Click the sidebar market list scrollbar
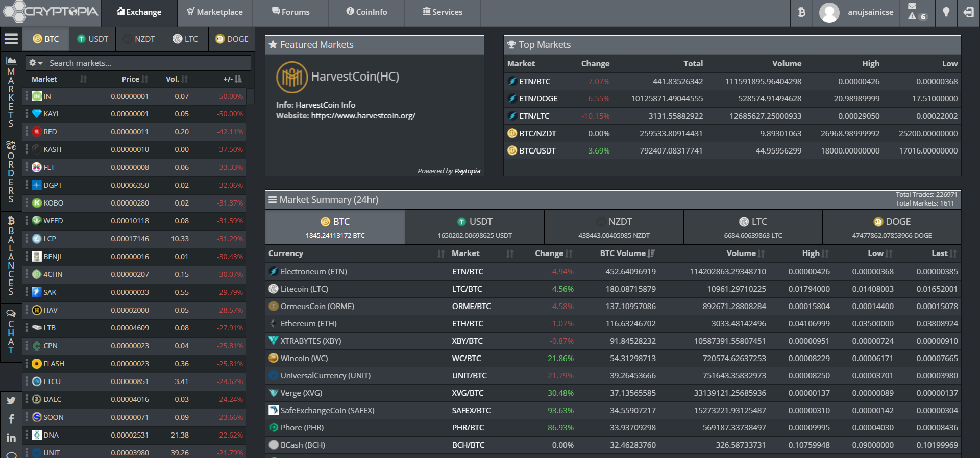Screen dimensions: 980x458 point(250,97)
